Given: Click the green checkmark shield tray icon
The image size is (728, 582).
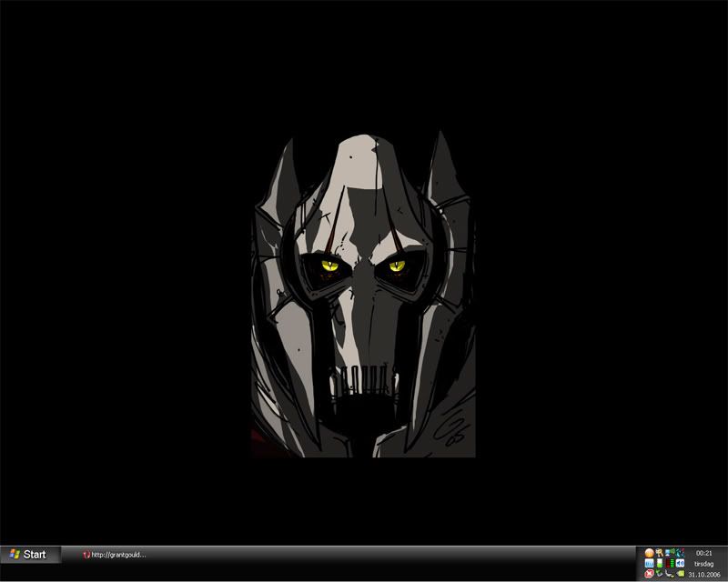Looking at the screenshot, I should (x=659, y=574).
